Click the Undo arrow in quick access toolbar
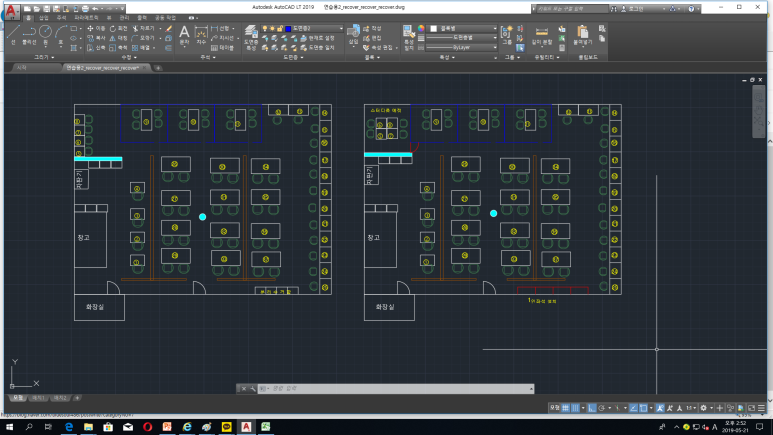The width and height of the screenshot is (773, 435). tap(95, 9)
